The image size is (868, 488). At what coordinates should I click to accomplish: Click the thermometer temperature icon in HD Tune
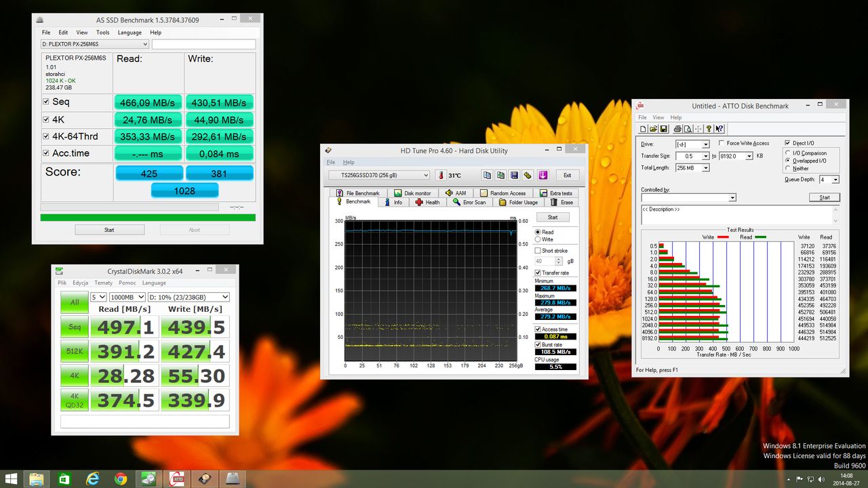[x=441, y=175]
